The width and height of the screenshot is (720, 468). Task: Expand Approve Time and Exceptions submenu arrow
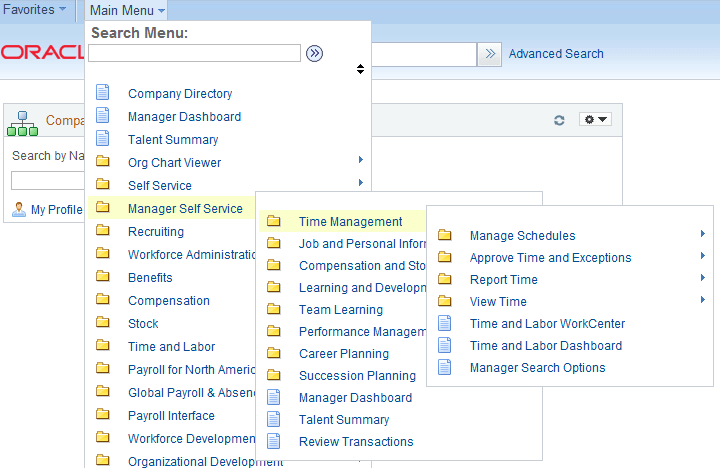tap(703, 255)
